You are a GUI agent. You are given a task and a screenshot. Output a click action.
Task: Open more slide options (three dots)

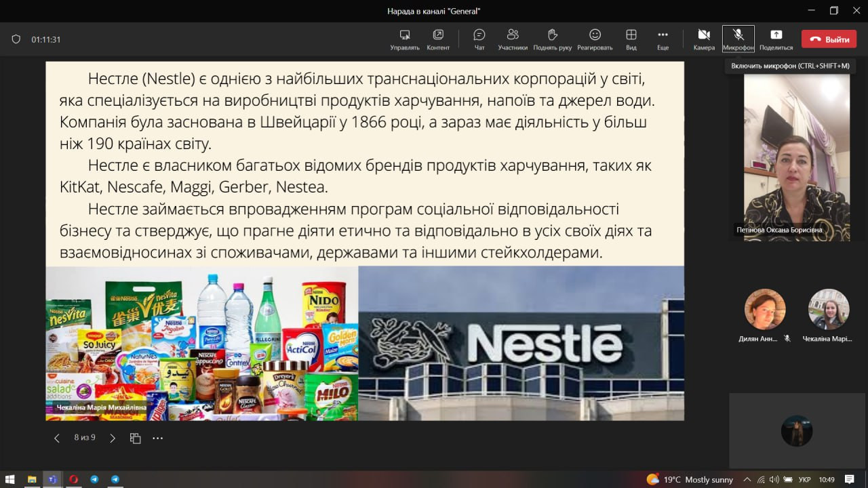[x=158, y=439]
